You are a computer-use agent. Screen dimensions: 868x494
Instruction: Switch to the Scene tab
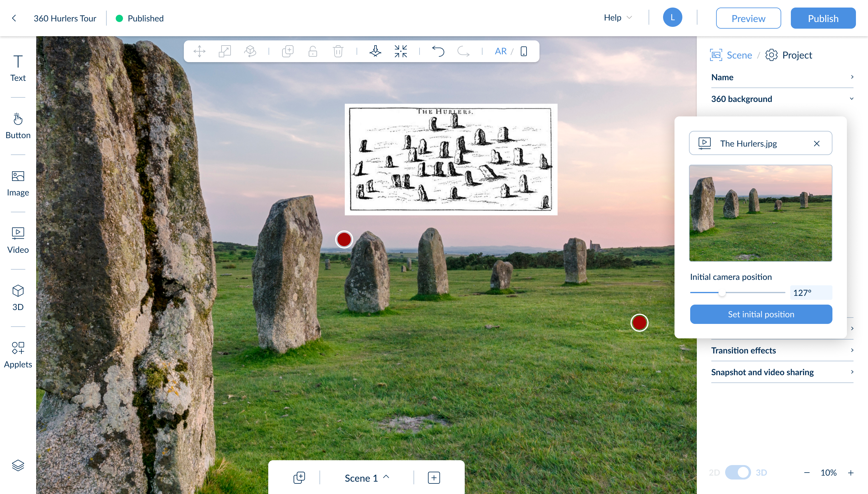pos(731,55)
